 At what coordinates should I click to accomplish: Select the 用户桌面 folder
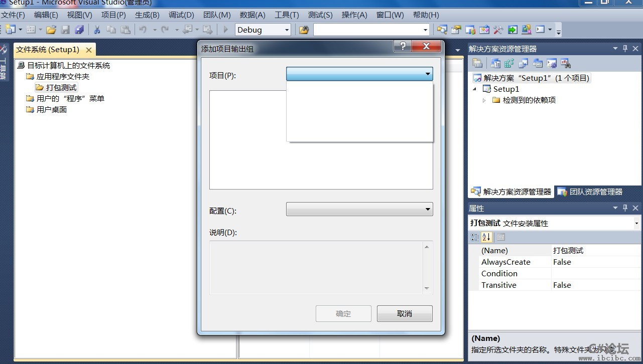click(x=47, y=110)
